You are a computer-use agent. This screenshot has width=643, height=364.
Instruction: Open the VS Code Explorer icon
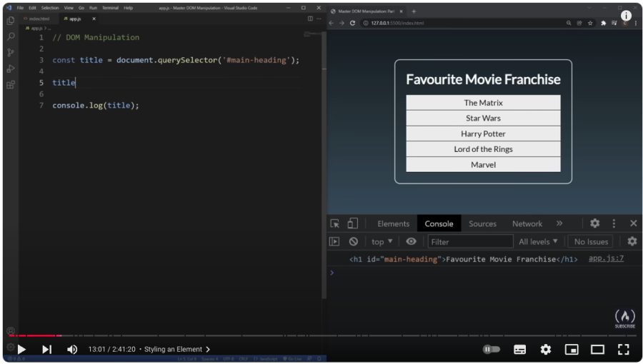pyautogui.click(x=11, y=21)
